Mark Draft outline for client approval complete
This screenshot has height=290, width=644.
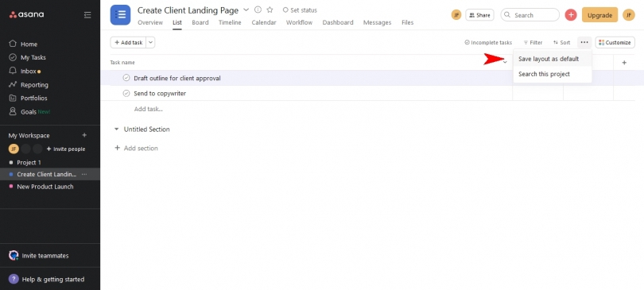[126, 78]
